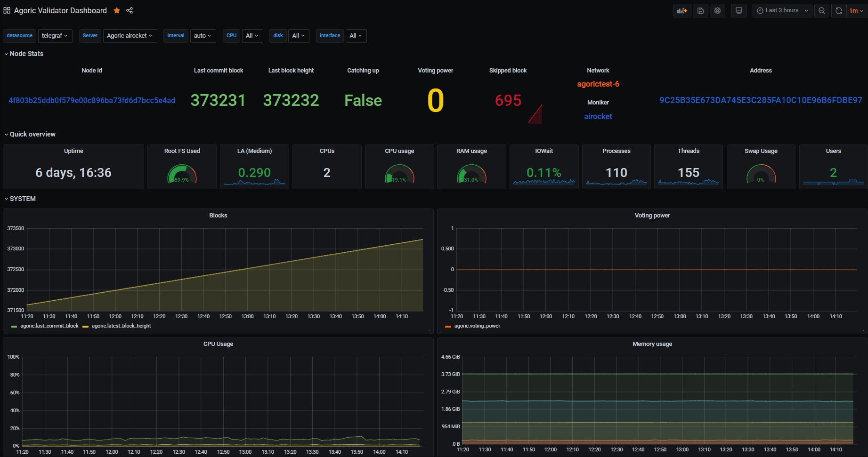
Task: Click the Last block height value 373232
Action: [x=291, y=100]
